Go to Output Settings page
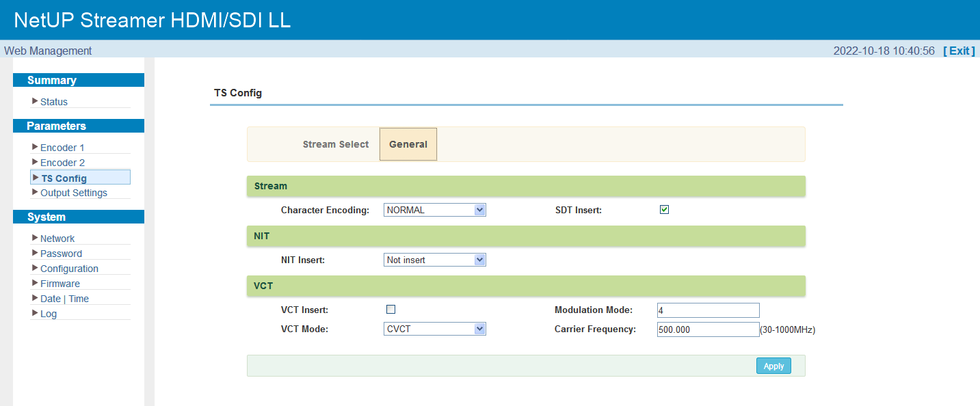This screenshot has width=980, height=406. tap(74, 193)
